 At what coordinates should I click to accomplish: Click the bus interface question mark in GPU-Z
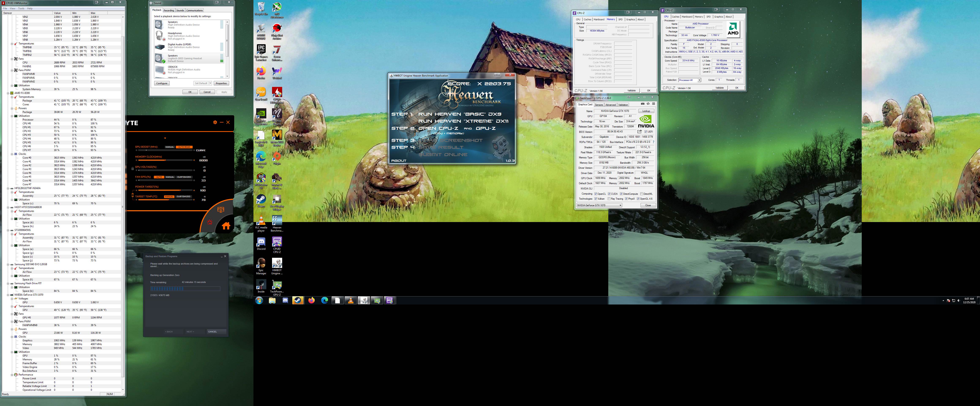point(654,142)
